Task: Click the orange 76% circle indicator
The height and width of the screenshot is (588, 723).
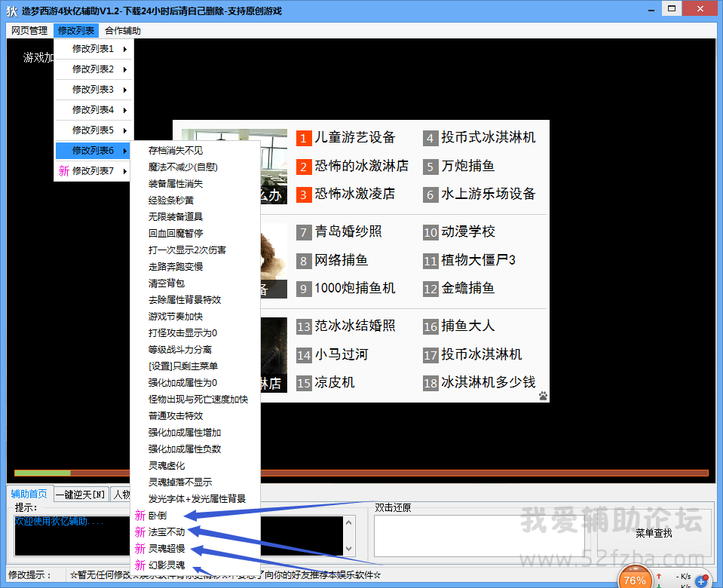Action: click(x=634, y=579)
